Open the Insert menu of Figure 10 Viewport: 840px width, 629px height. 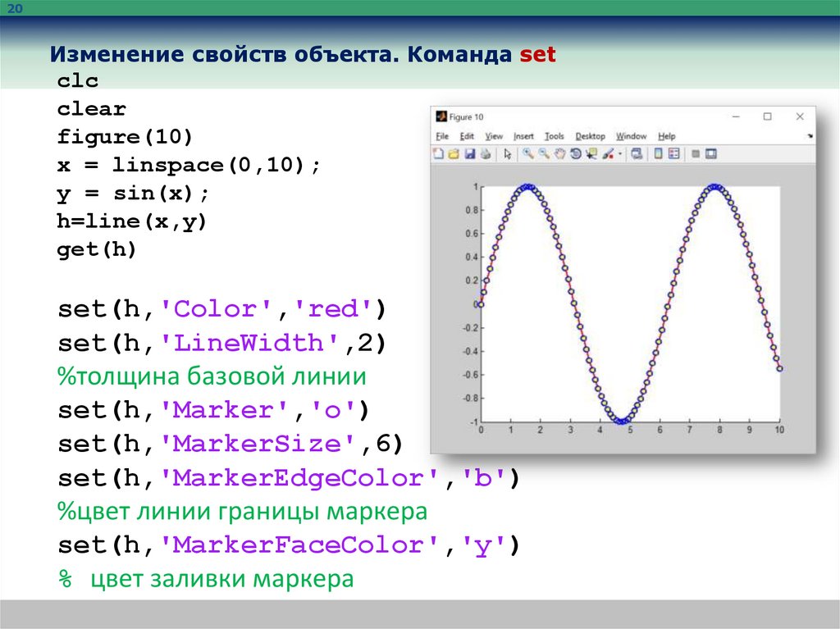(x=523, y=136)
